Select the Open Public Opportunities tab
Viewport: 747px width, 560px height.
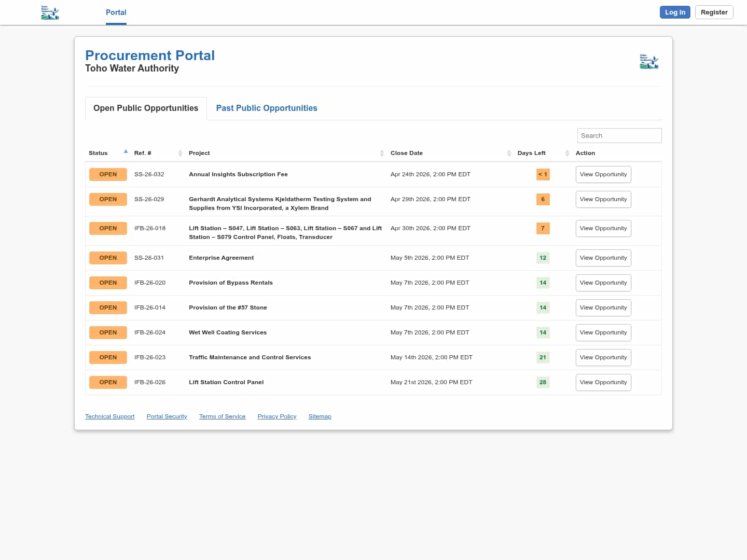pyautogui.click(x=146, y=108)
